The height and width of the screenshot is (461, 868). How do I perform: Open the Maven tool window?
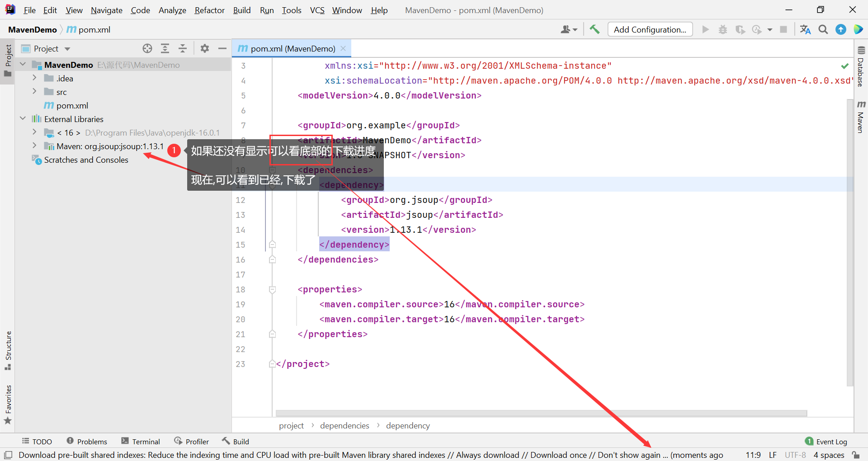coord(861,117)
